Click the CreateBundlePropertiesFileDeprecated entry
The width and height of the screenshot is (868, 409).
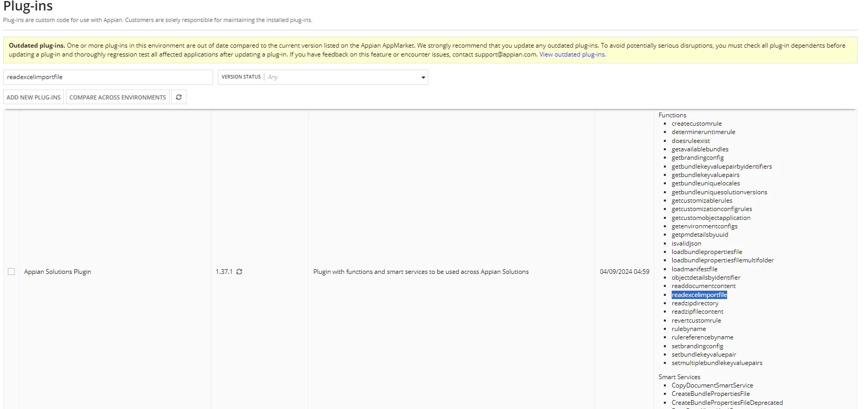727,403
